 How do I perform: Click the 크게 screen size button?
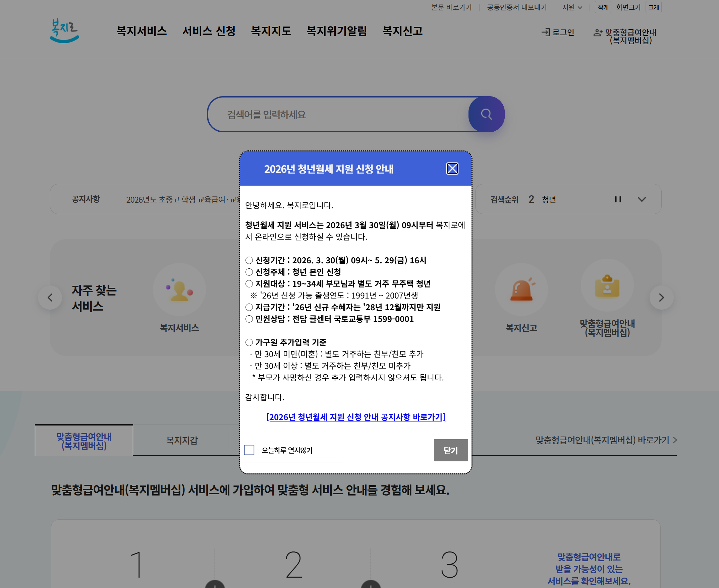pyautogui.click(x=653, y=7)
